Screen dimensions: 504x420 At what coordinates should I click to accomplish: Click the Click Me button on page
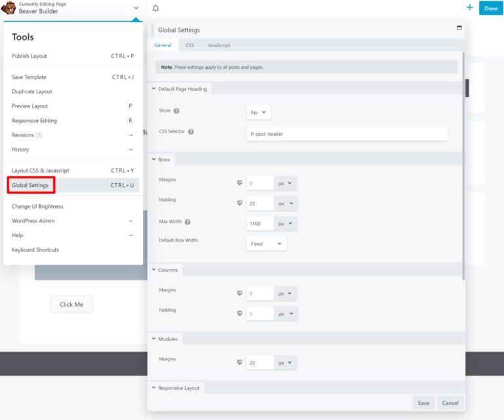coord(72,304)
